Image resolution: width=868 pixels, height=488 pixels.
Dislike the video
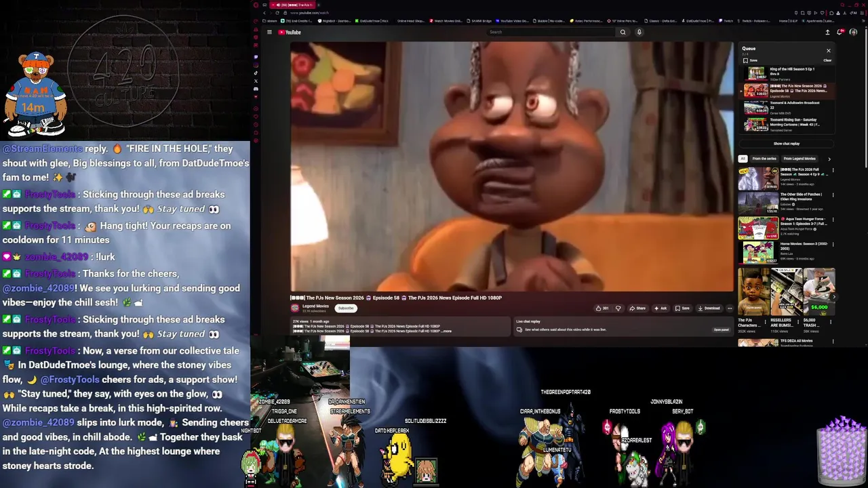(618, 308)
